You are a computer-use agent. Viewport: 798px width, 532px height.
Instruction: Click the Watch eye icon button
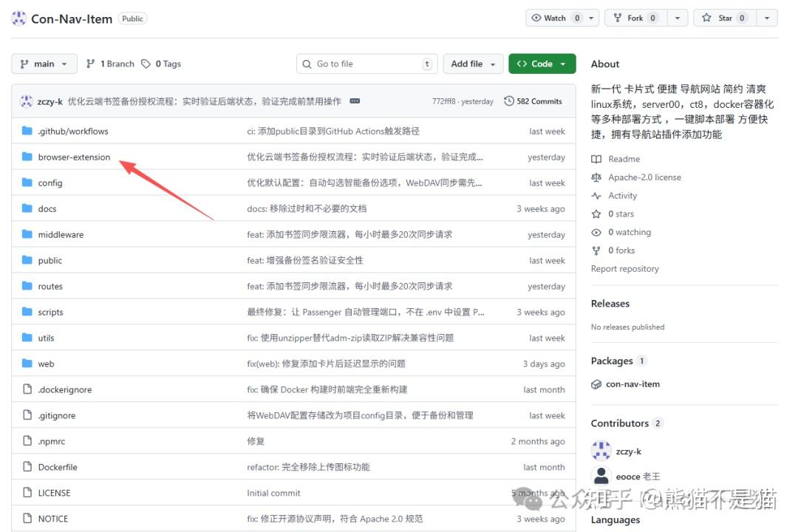pyautogui.click(x=549, y=18)
